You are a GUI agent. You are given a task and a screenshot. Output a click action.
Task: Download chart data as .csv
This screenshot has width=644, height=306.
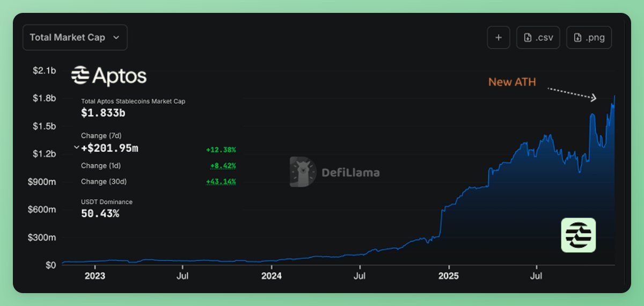pos(538,38)
